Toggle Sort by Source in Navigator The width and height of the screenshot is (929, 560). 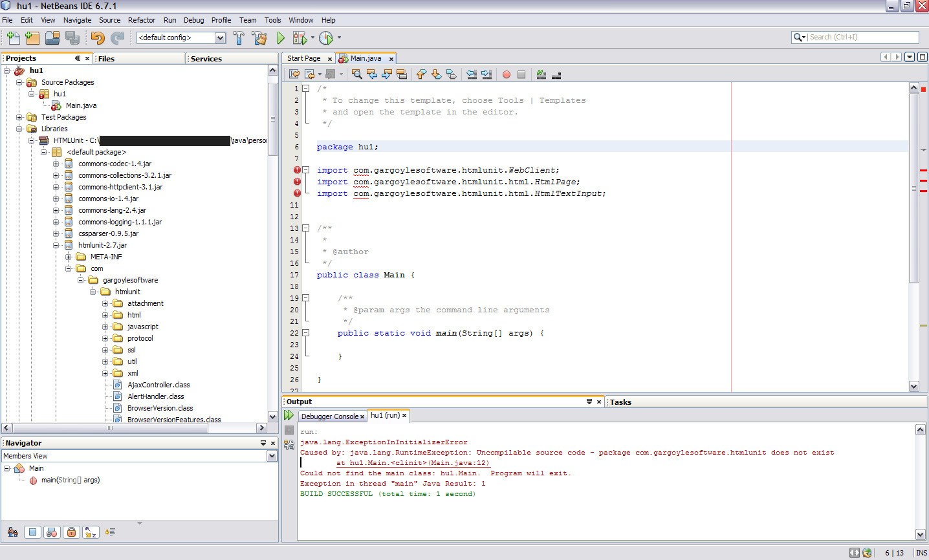click(110, 532)
